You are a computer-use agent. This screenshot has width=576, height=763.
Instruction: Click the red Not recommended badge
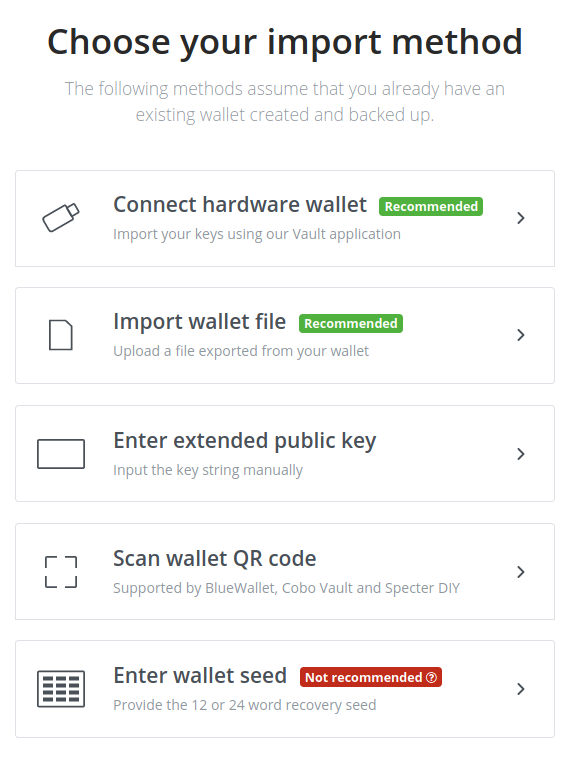(x=371, y=677)
